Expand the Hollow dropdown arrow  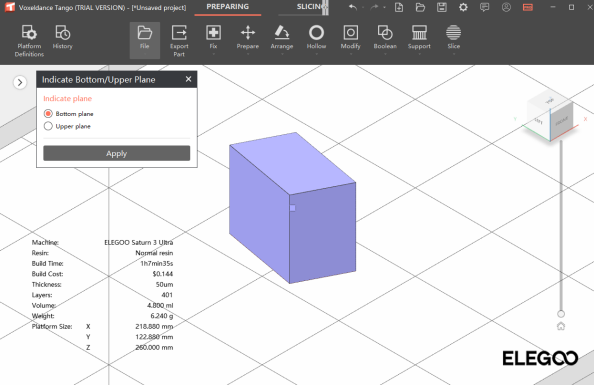pyautogui.click(x=316, y=53)
